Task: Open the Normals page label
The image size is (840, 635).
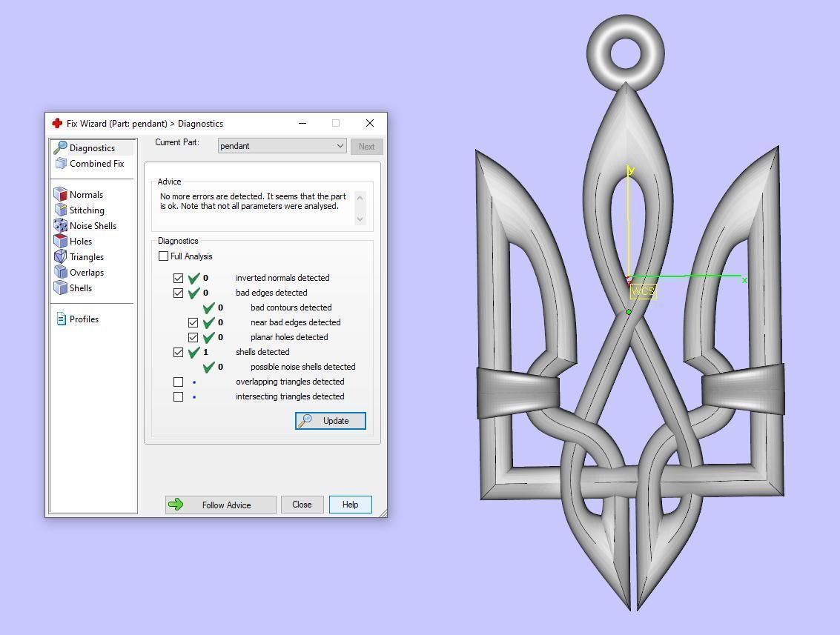Action: 86,194
